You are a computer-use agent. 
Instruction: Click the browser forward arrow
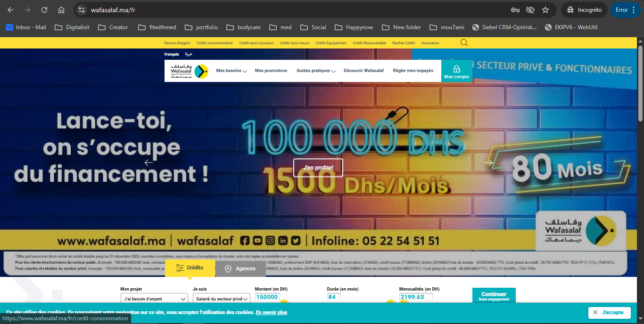[x=27, y=10]
